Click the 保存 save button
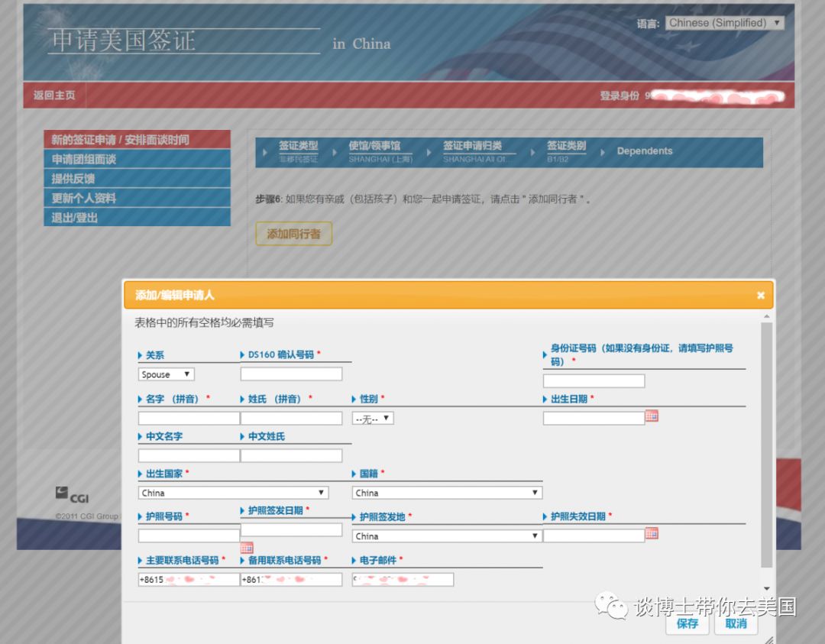This screenshot has height=644, width=825. (x=687, y=623)
